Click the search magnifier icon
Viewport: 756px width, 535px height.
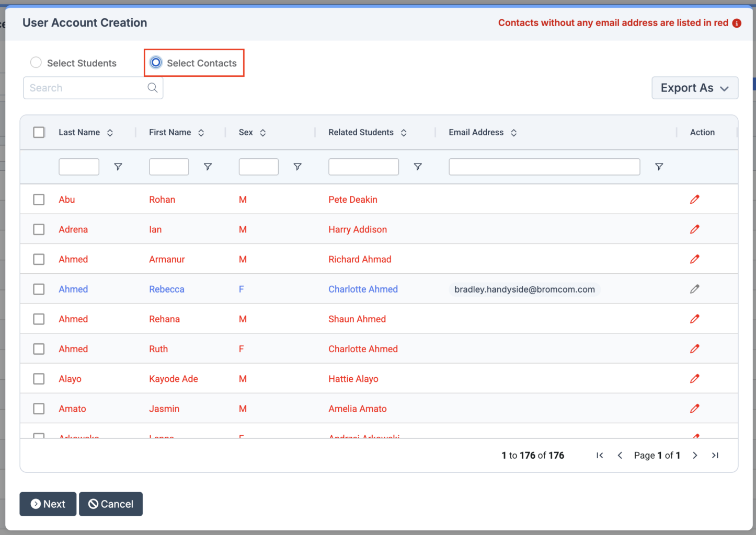[x=152, y=88]
